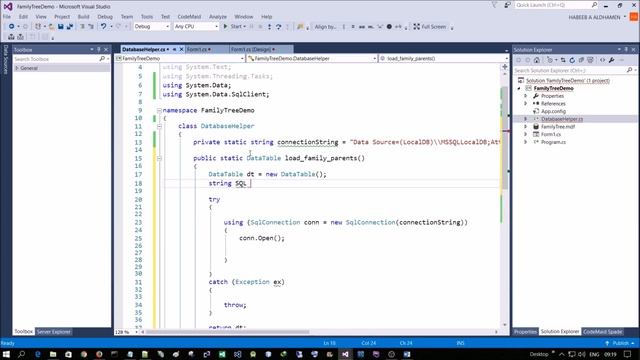Image resolution: width=640 pixels, height=360 pixels.
Task: Select App.config in Solution Explorer
Action: (553, 111)
